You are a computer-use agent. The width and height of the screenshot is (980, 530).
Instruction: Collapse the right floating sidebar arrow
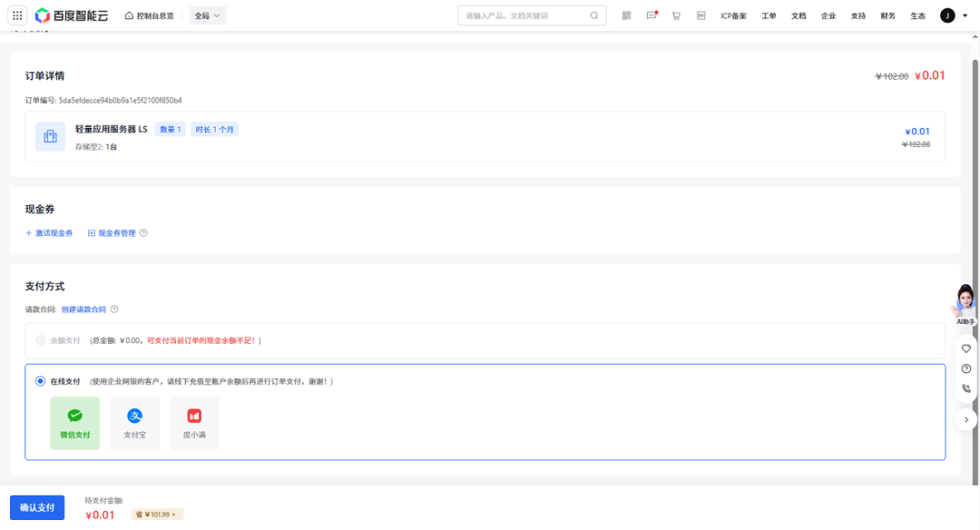[x=966, y=419]
